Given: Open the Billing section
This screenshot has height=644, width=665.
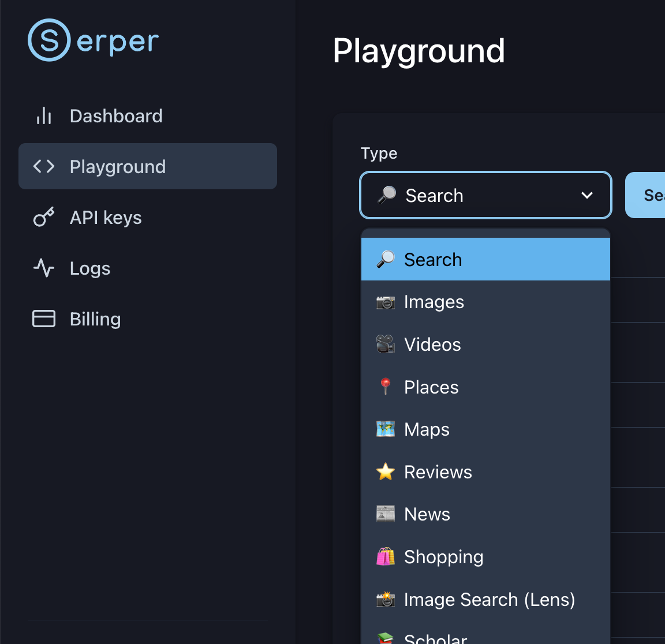Looking at the screenshot, I should [148, 319].
